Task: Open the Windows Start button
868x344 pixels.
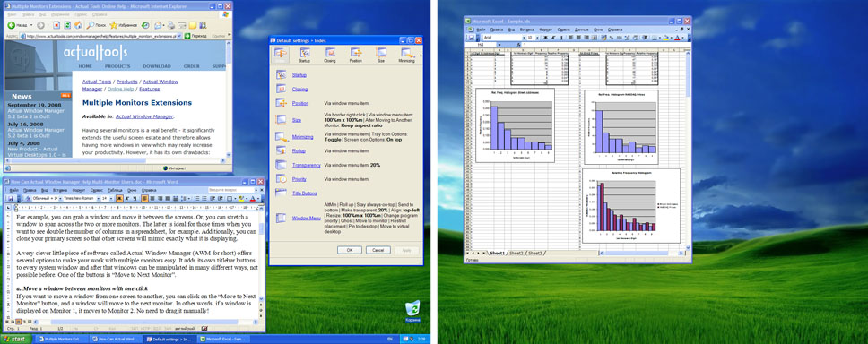Action: click(x=15, y=339)
